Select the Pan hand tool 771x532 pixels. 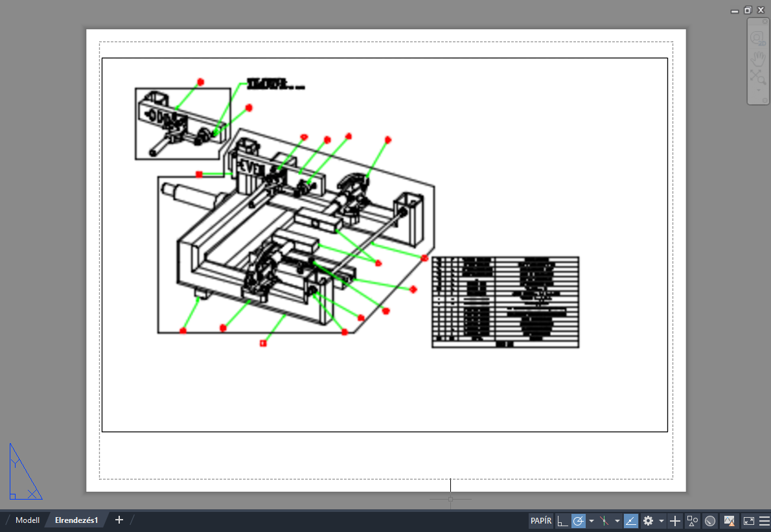tap(758, 58)
